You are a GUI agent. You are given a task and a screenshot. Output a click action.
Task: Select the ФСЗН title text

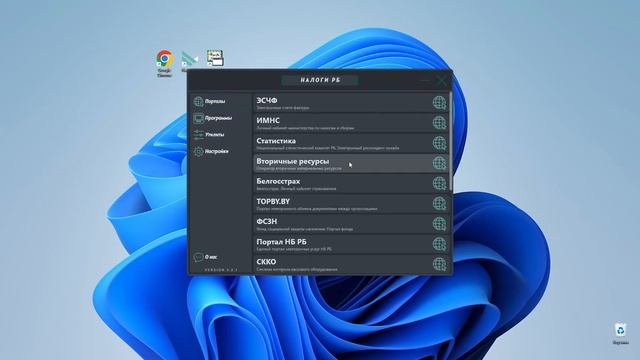click(x=267, y=221)
